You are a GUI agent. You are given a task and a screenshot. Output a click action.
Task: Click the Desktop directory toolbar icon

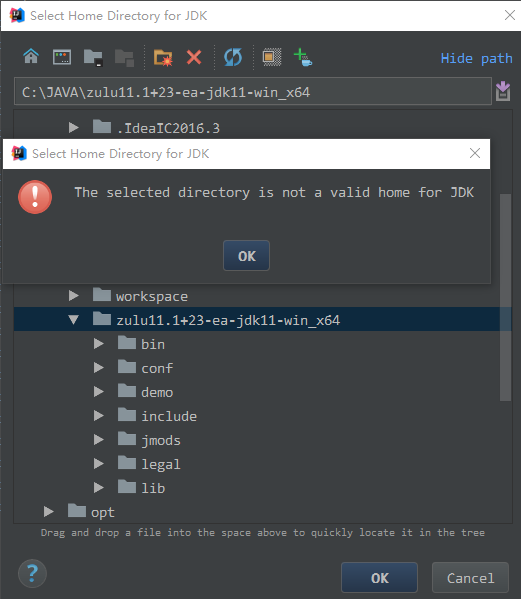pyautogui.click(x=62, y=57)
